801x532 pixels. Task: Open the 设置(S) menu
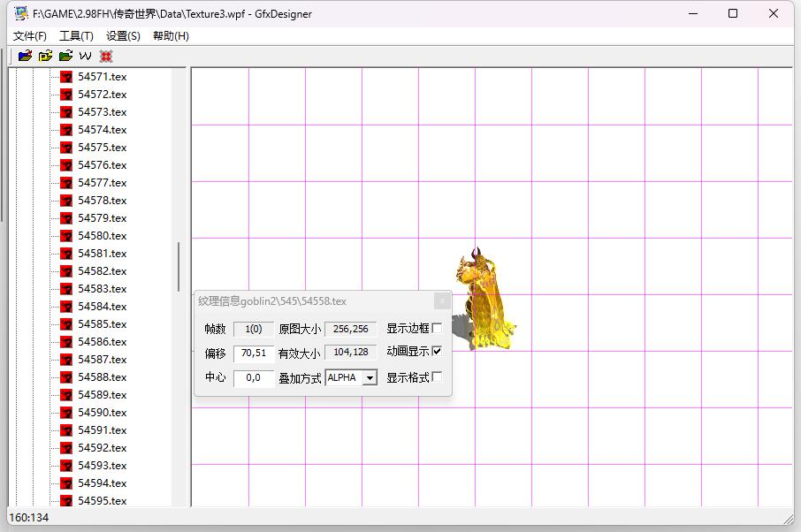(x=123, y=36)
